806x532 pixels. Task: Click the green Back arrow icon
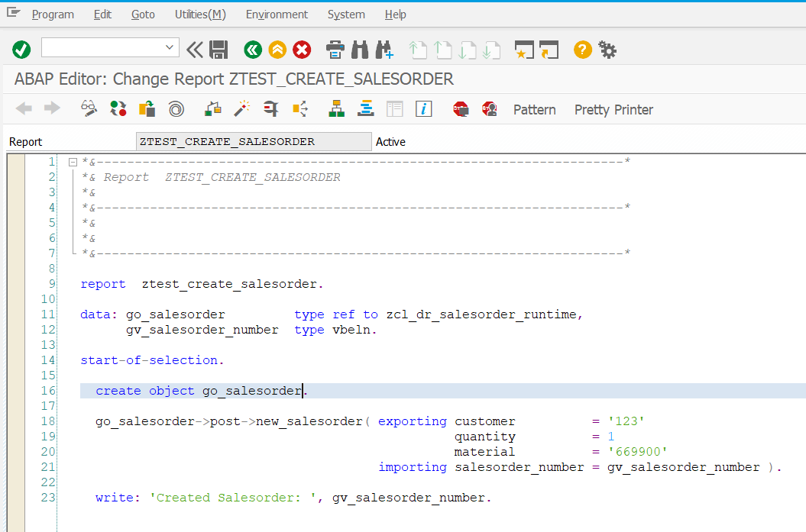click(253, 50)
